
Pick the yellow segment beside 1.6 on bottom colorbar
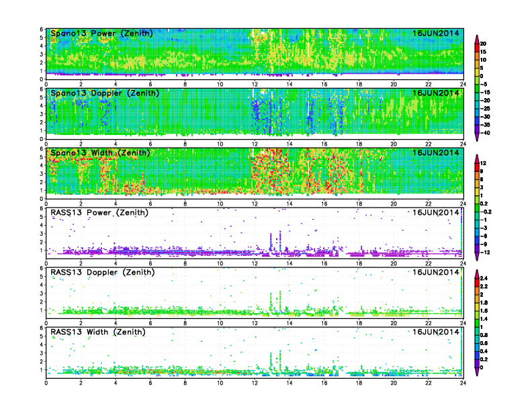point(477,307)
